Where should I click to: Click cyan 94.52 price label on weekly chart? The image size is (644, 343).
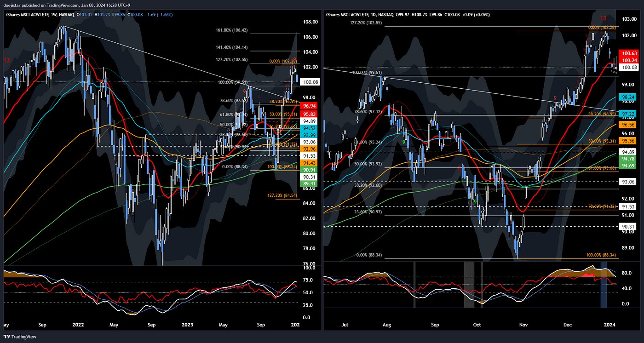coord(309,129)
